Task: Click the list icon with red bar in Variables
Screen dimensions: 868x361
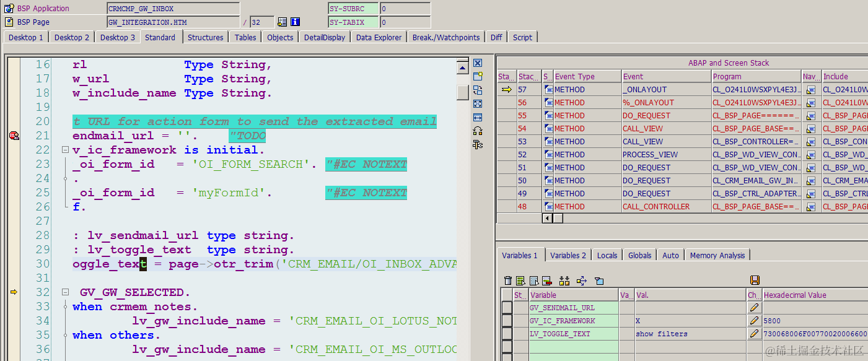Action: (546, 281)
